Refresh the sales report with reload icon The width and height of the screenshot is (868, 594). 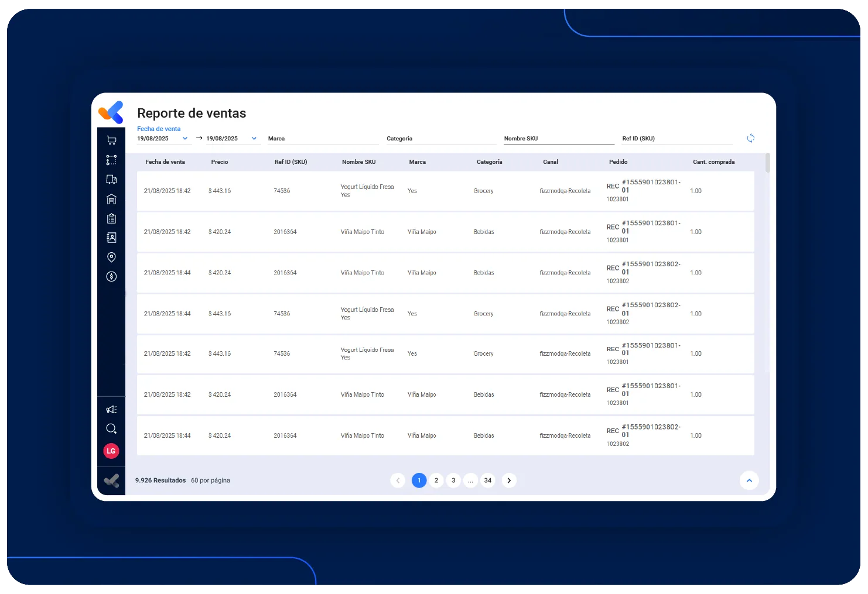[750, 138]
